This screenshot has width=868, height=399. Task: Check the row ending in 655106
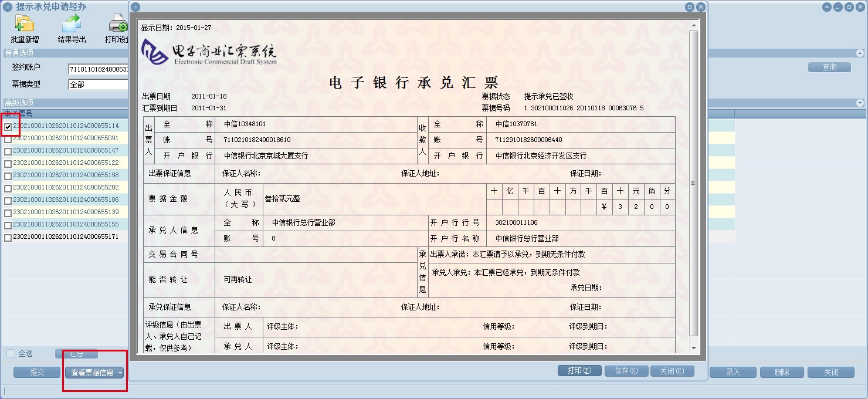coord(8,201)
